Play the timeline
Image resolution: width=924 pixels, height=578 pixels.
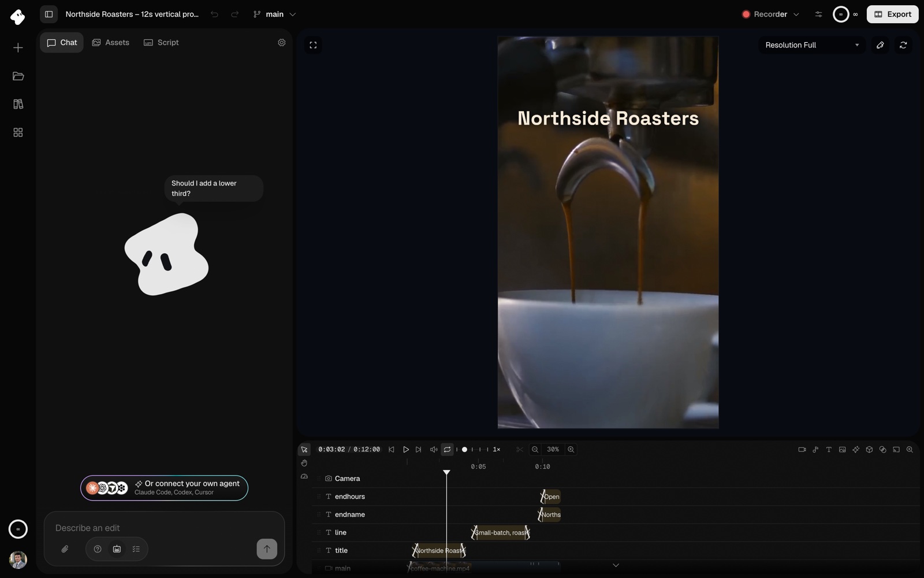(405, 450)
